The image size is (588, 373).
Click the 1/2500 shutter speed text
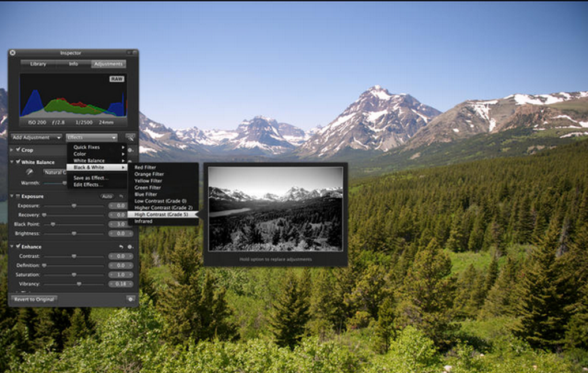pyautogui.click(x=84, y=122)
